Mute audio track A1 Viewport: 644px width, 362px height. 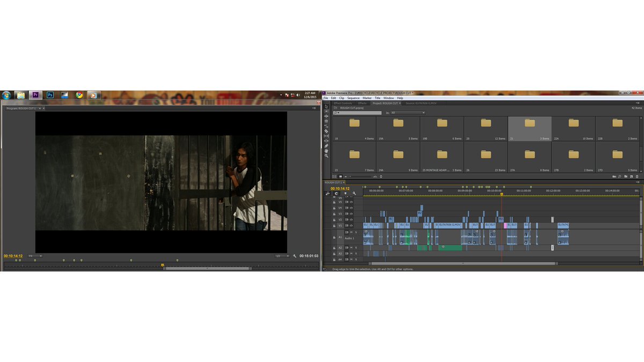[x=352, y=232]
